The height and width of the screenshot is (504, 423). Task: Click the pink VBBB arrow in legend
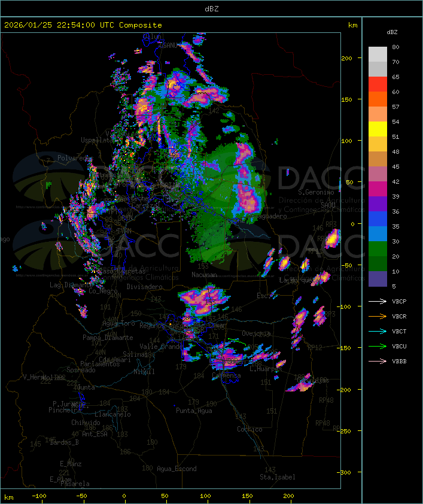(378, 362)
